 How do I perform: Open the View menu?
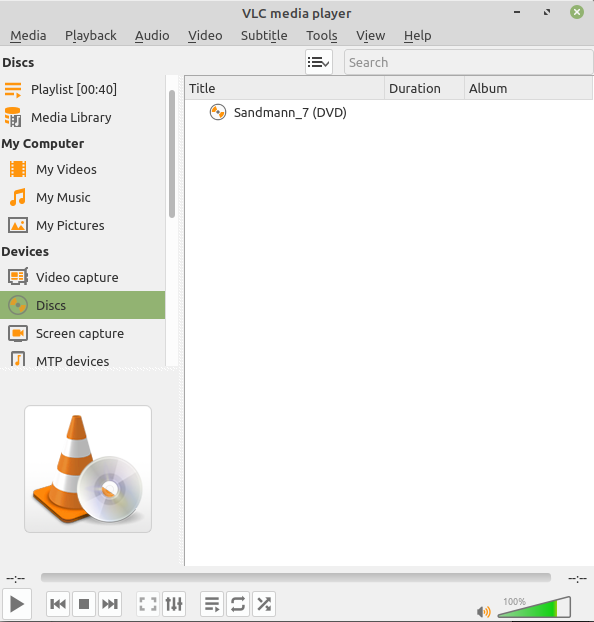370,36
